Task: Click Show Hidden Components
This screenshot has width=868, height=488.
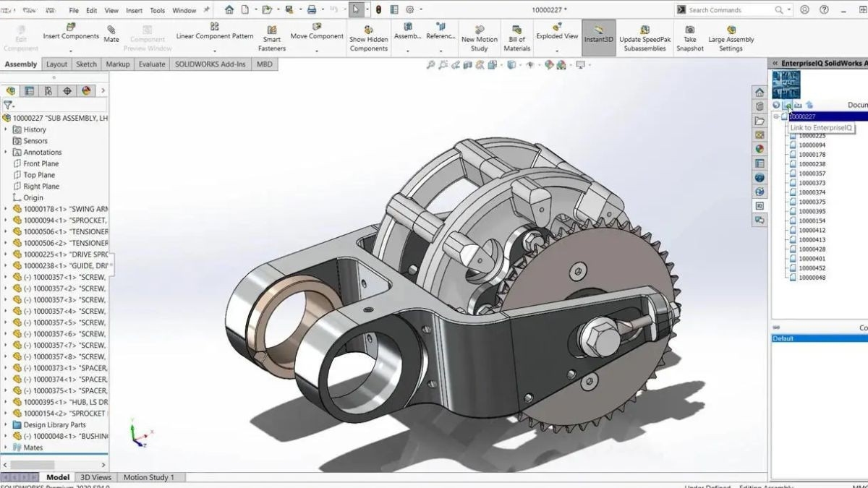Action: (x=368, y=38)
